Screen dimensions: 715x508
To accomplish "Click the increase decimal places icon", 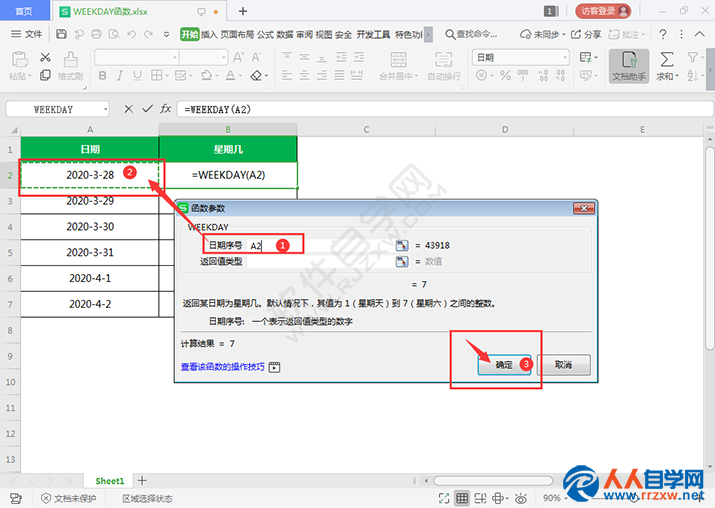I will [543, 75].
